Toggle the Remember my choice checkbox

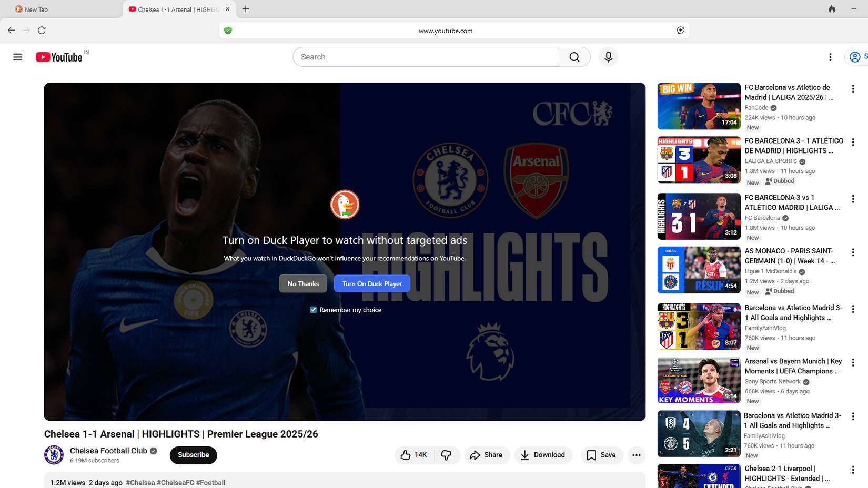pos(314,309)
